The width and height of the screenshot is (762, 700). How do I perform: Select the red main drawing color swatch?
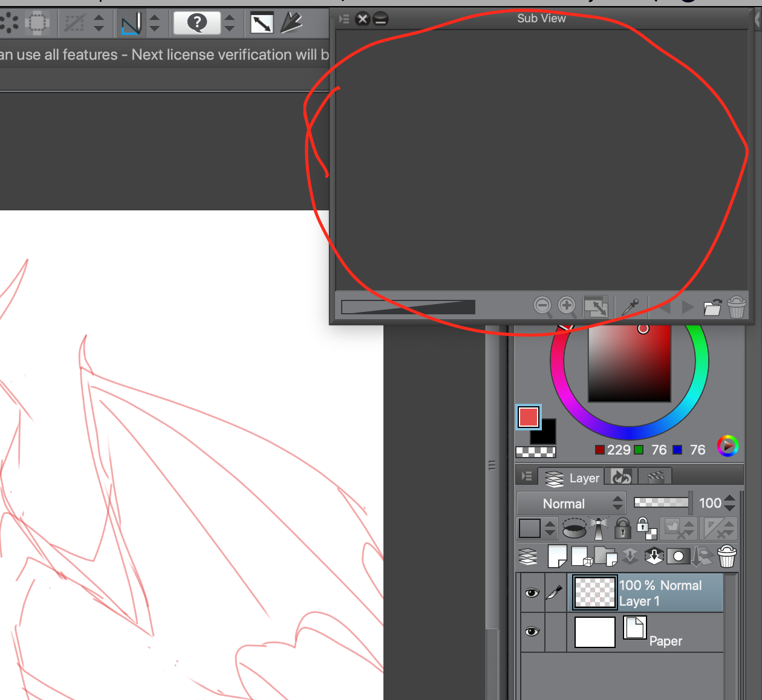coord(528,417)
